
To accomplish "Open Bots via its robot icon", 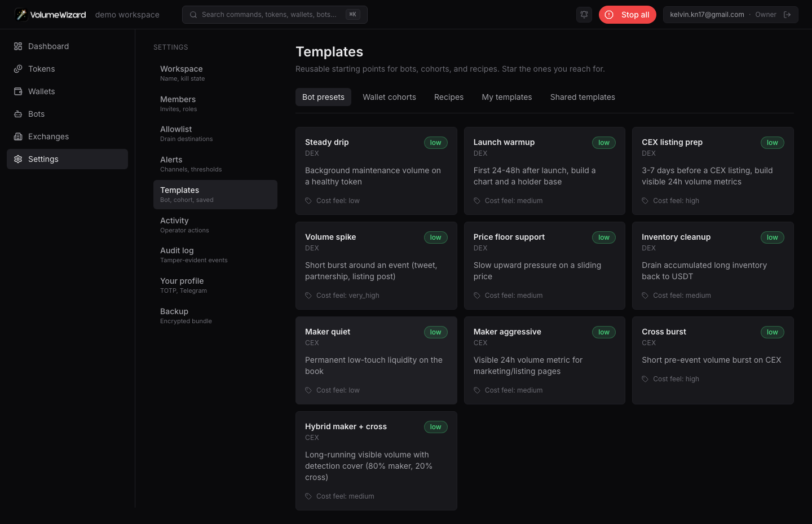I will coord(18,114).
